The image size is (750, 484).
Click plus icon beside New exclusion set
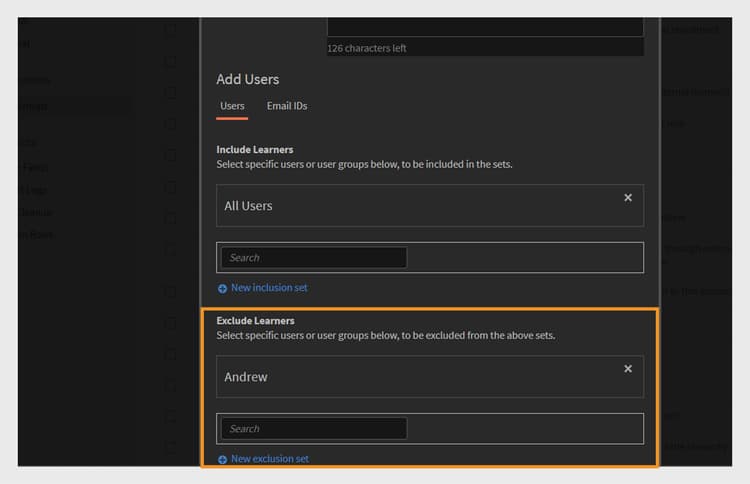point(223,460)
